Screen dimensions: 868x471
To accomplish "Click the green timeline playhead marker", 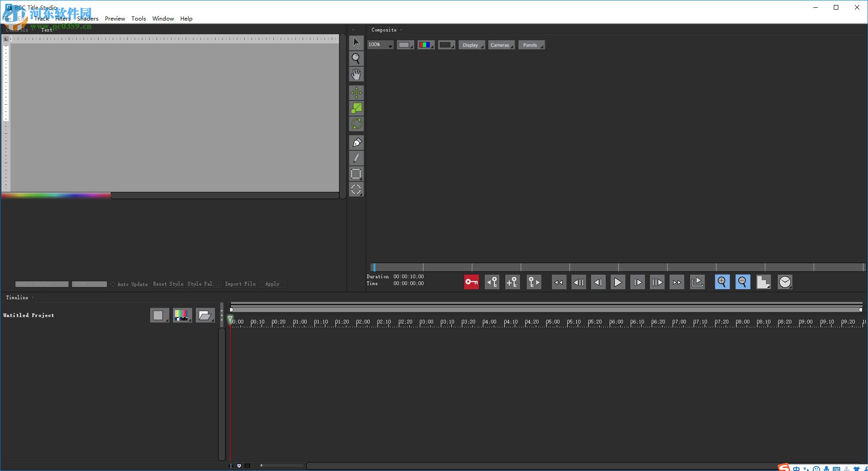I will click(230, 319).
